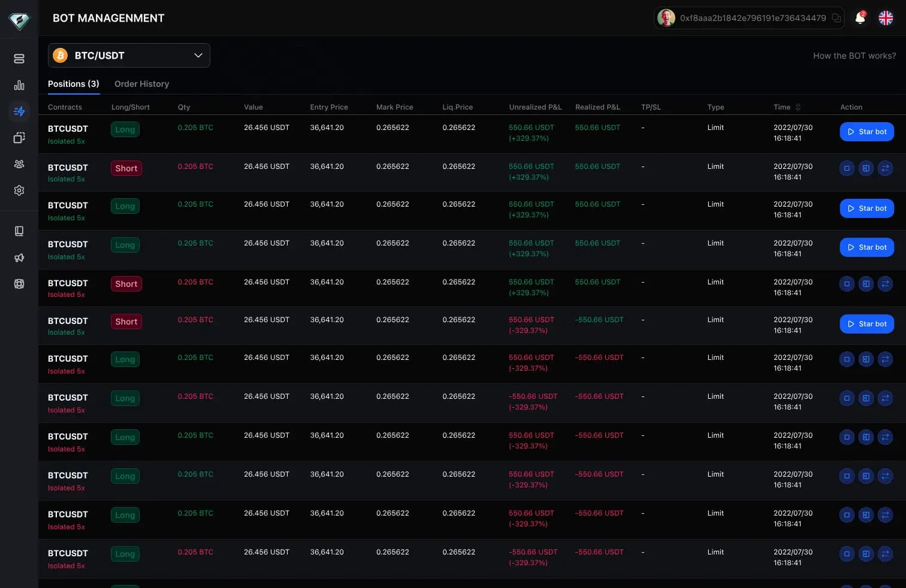Expand the dashboard rows icon at sidebar top
The height and width of the screenshot is (588, 906).
coord(19,59)
